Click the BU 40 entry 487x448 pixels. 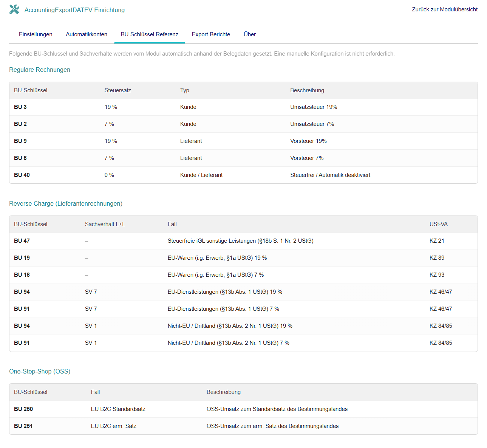click(x=22, y=175)
